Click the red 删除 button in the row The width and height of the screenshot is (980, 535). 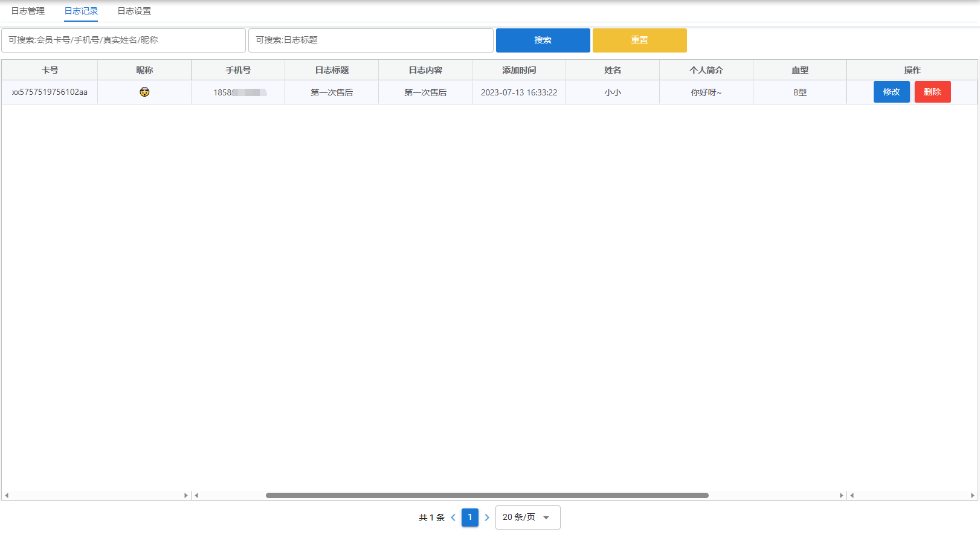933,92
